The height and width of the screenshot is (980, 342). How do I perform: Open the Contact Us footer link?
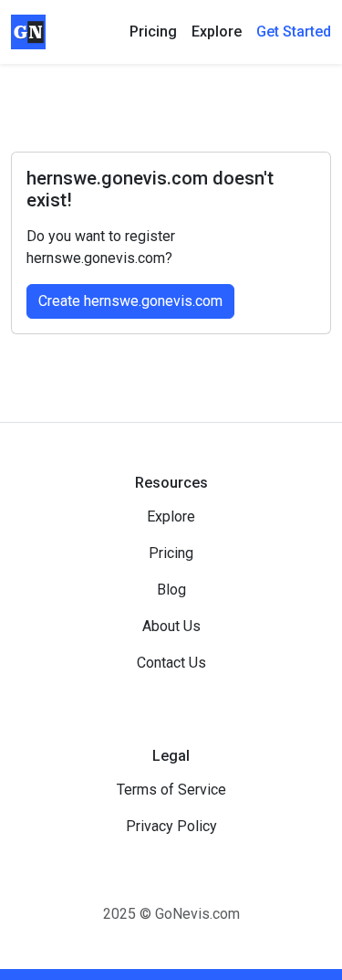click(x=171, y=662)
